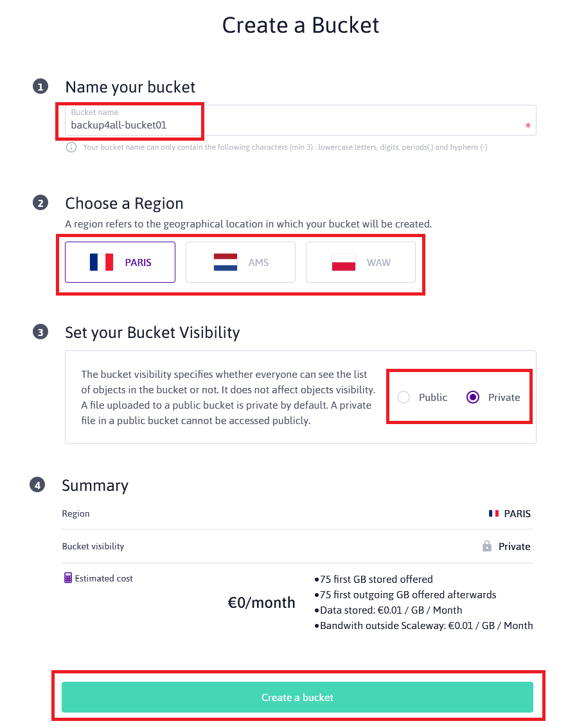The height and width of the screenshot is (728, 586).
Task: Click the red required asterisk
Action: tap(528, 127)
